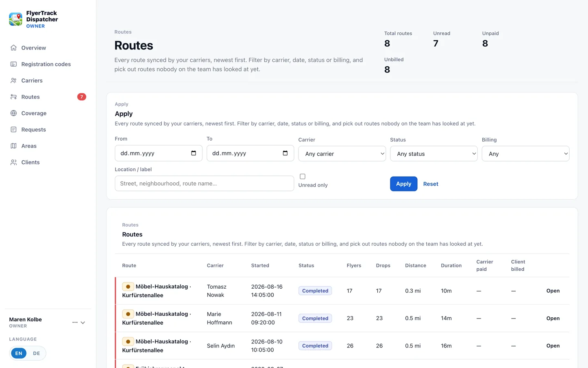Viewport: 588px width, 368px height.
Task: Click the Total routes count
Action: tap(387, 43)
